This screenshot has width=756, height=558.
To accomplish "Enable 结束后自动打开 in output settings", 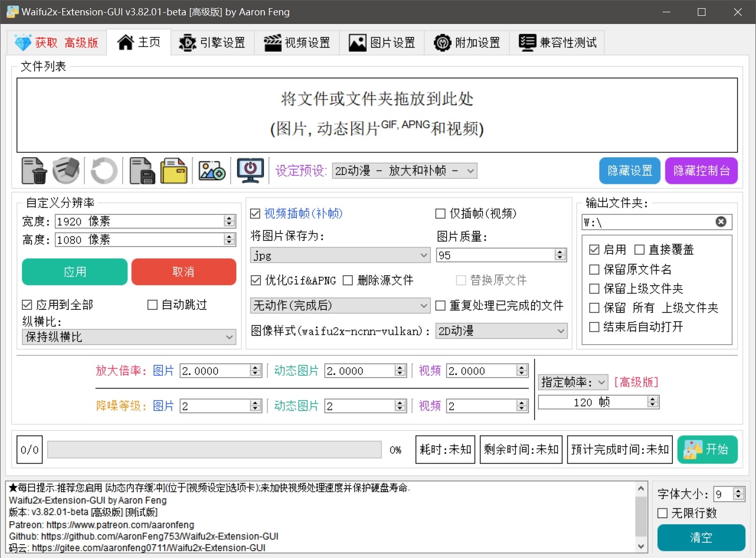I will coord(594,327).
